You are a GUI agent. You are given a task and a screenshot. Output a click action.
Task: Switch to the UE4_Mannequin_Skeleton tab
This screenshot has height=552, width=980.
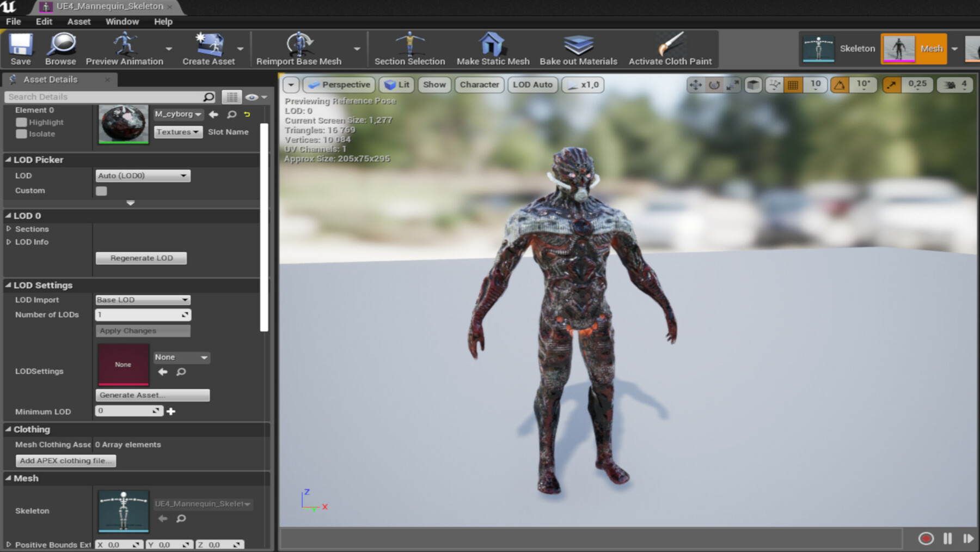pyautogui.click(x=107, y=6)
